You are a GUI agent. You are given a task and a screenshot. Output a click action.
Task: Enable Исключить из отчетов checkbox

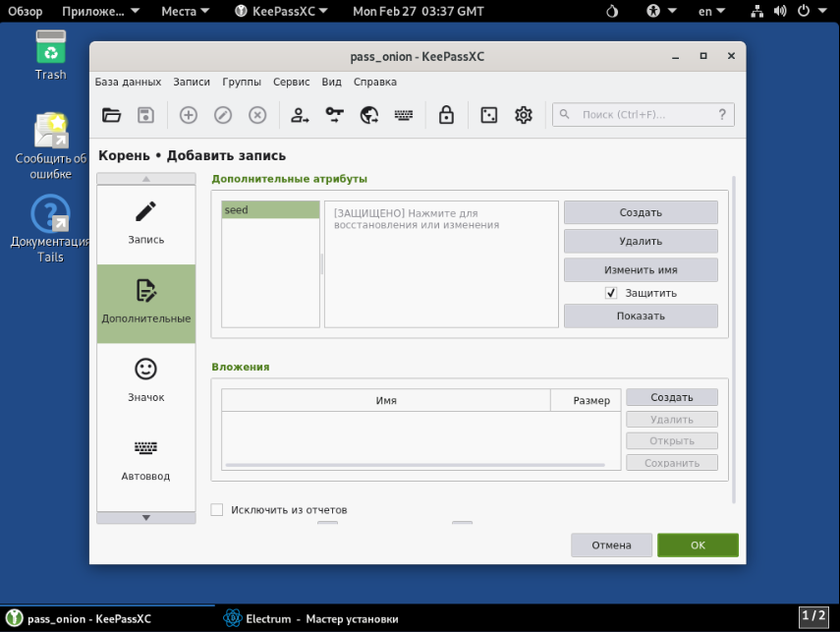(217, 509)
